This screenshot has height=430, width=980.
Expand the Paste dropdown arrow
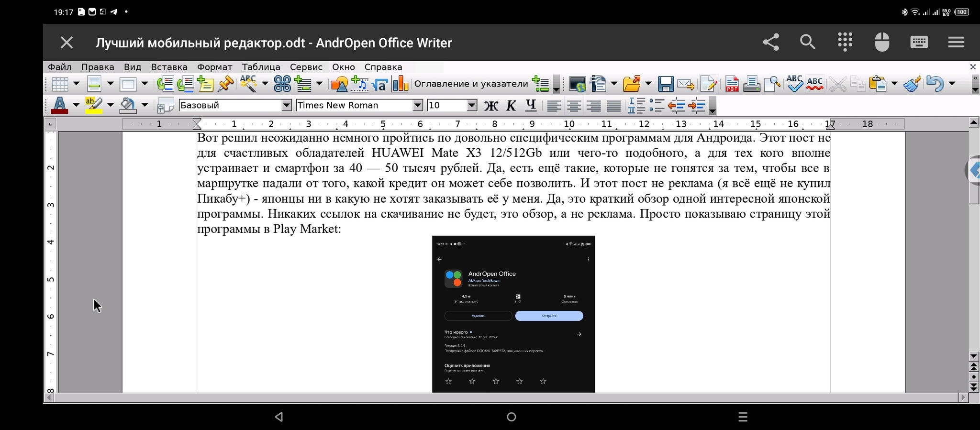pyautogui.click(x=894, y=84)
